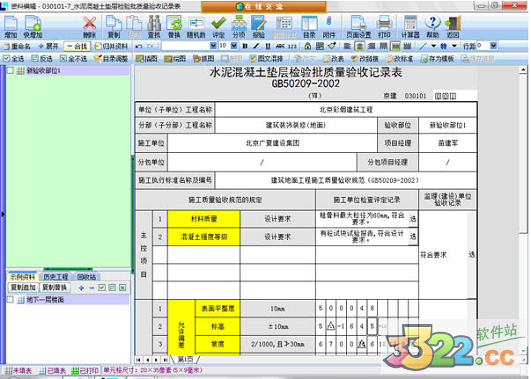Click the binoculars 查找 (Find) icon
Viewport: 531px width, 379px height.
tap(154, 27)
